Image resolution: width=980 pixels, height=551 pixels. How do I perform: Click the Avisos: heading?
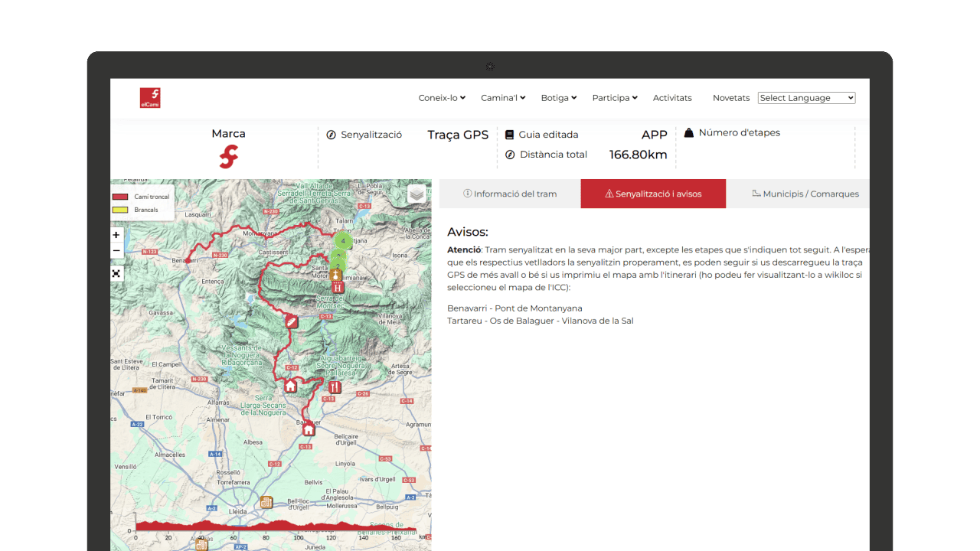(x=468, y=232)
